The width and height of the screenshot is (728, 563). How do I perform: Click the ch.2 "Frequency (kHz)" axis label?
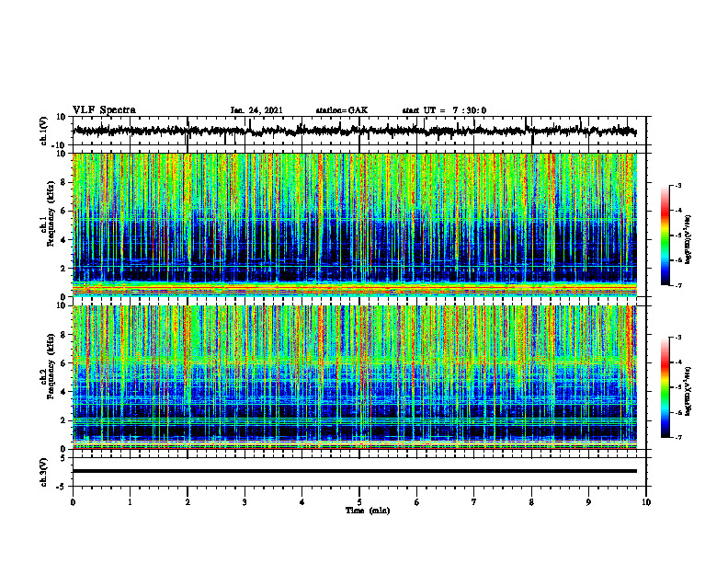pos(51,366)
